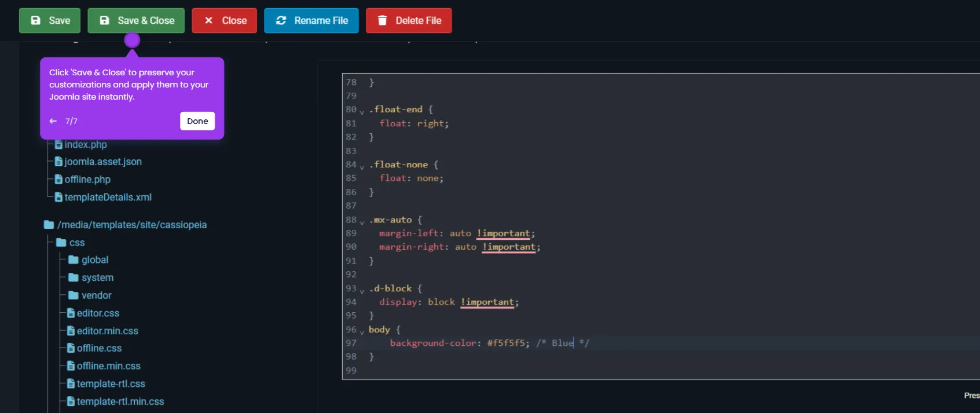Click Save & Close button

136,20
